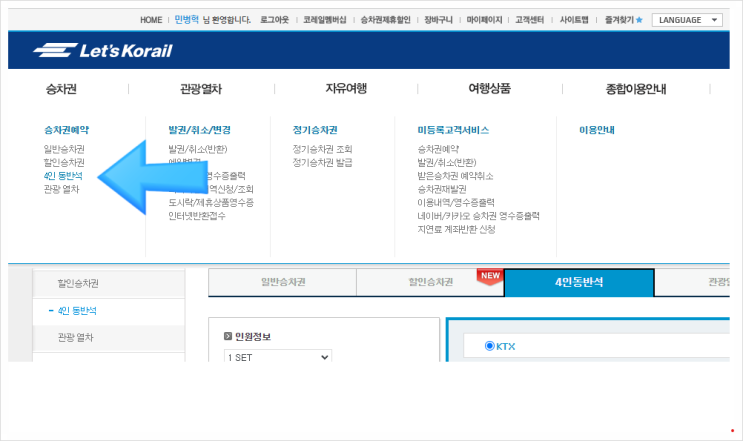Choose 발권/취소(반환) under 미등록고객서비스
The image size is (743, 441).
[x=447, y=162]
